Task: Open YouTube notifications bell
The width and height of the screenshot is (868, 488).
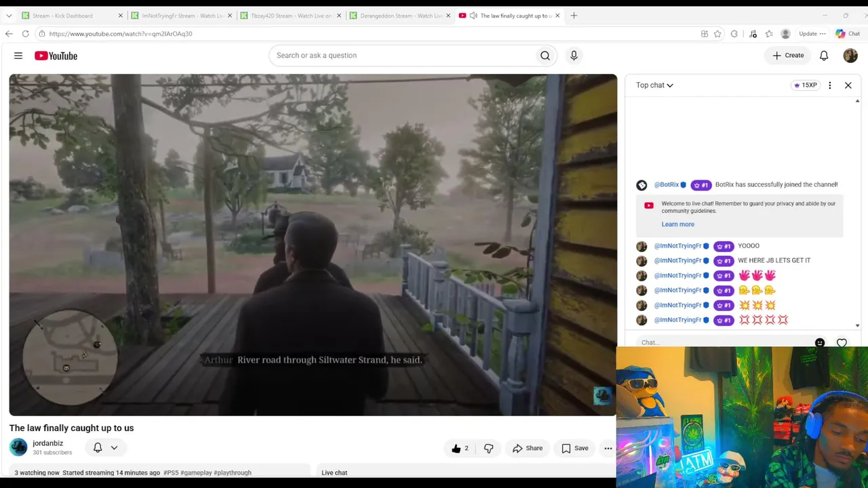Action: pyautogui.click(x=824, y=56)
